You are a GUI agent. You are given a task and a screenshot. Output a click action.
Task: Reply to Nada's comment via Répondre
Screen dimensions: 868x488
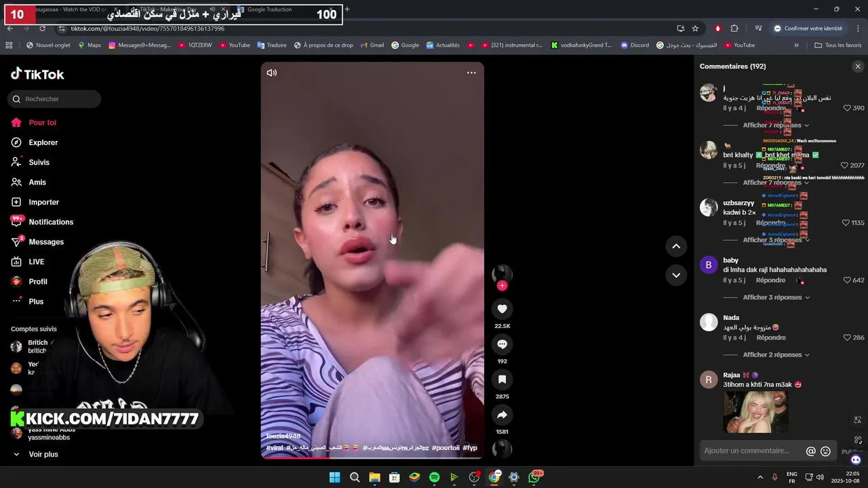pos(770,338)
